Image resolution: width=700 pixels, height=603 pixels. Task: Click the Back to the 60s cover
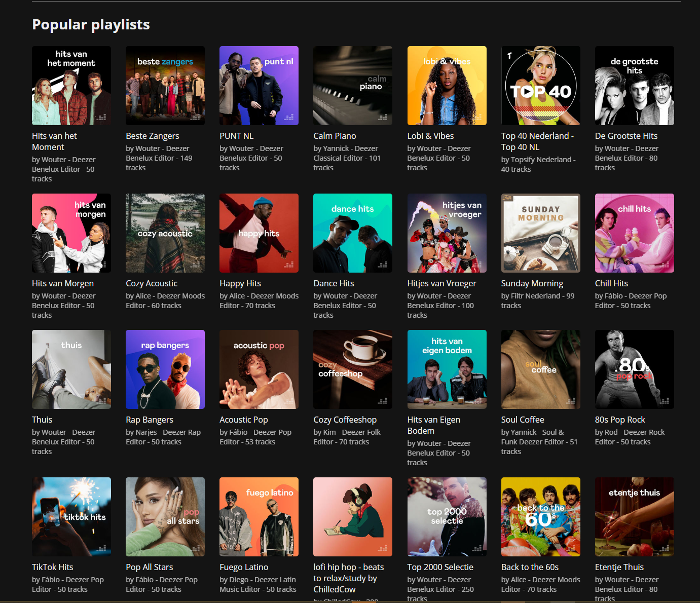coord(540,517)
